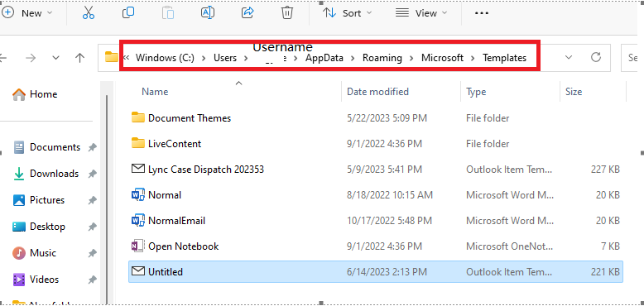Open the View dropdown
This screenshot has width=644, height=306.
(421, 13)
